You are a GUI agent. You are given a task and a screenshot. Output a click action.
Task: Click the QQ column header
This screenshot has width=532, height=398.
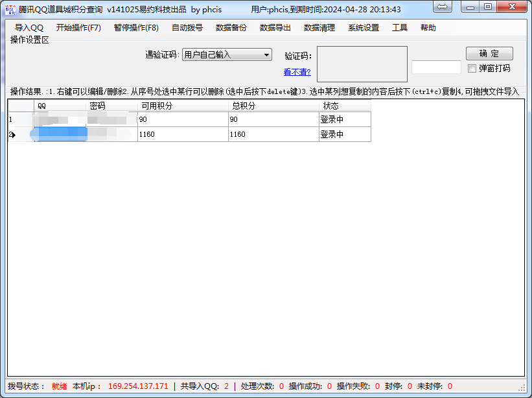coord(60,106)
